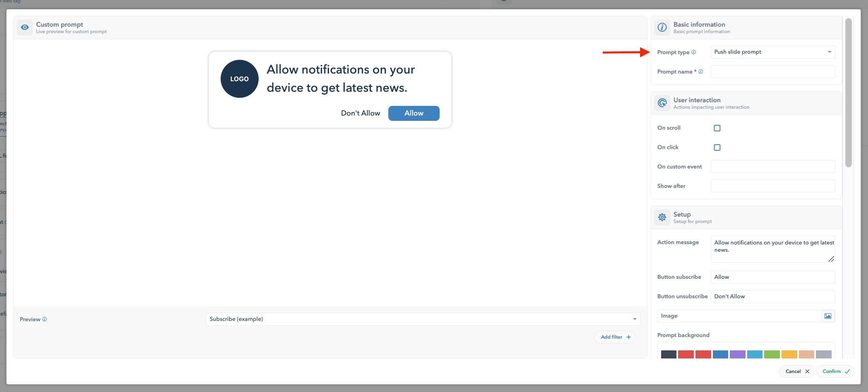This screenshot has height=392, width=868.
Task: Click 'Live preview for custom prompt' subtitle
Action: click(x=72, y=32)
